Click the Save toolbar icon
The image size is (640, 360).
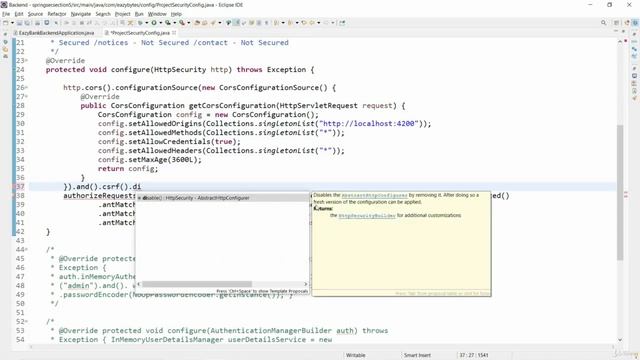[19, 23]
